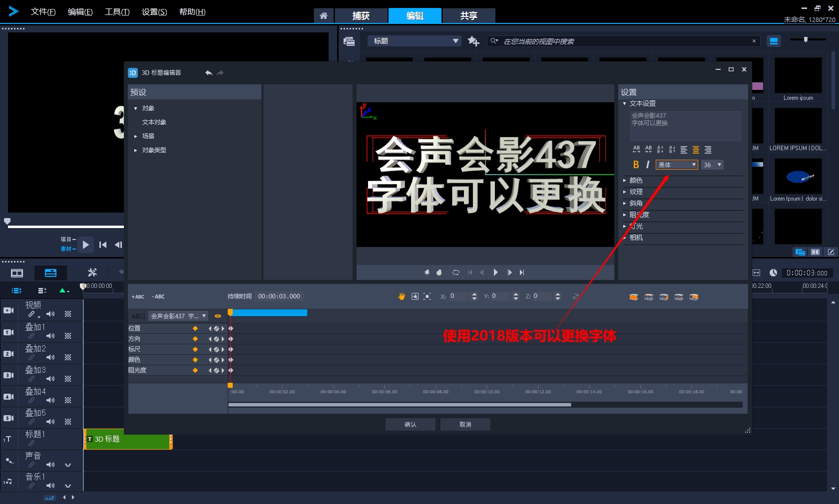Open the 编辑(E) menu
The width and height of the screenshot is (839, 504).
(80, 12)
